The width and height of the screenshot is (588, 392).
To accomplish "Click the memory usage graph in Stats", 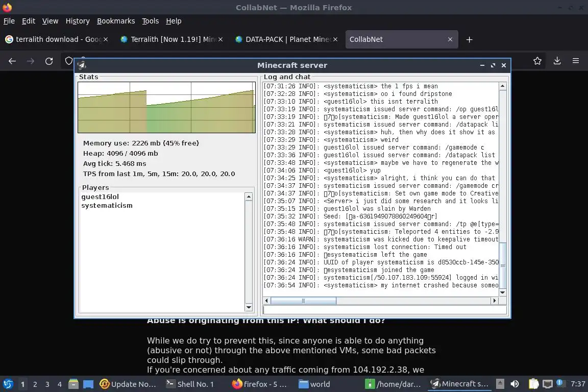I will point(166,107).
